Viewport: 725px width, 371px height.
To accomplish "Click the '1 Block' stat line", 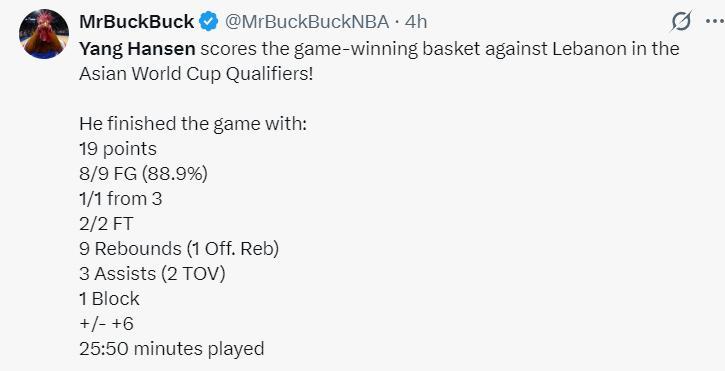I will tap(109, 299).
